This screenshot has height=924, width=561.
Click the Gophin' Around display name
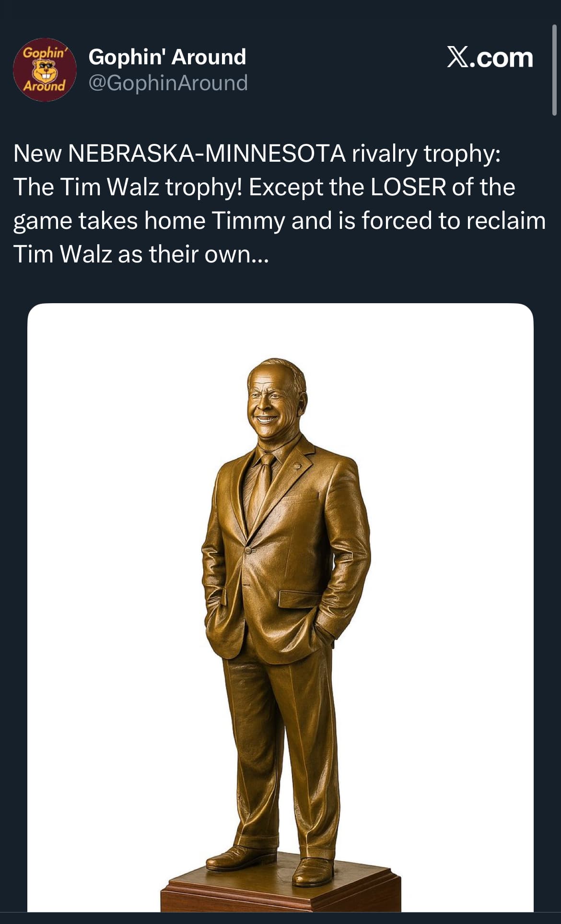(x=167, y=57)
